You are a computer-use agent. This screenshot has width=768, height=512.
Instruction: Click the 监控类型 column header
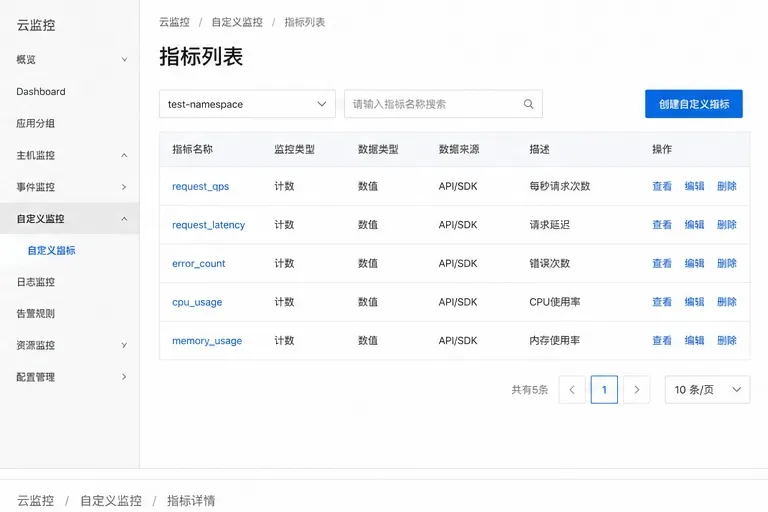pos(294,149)
